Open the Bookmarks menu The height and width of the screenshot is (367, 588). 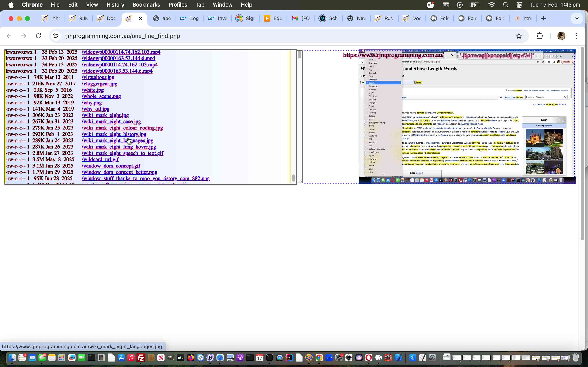pyautogui.click(x=146, y=5)
